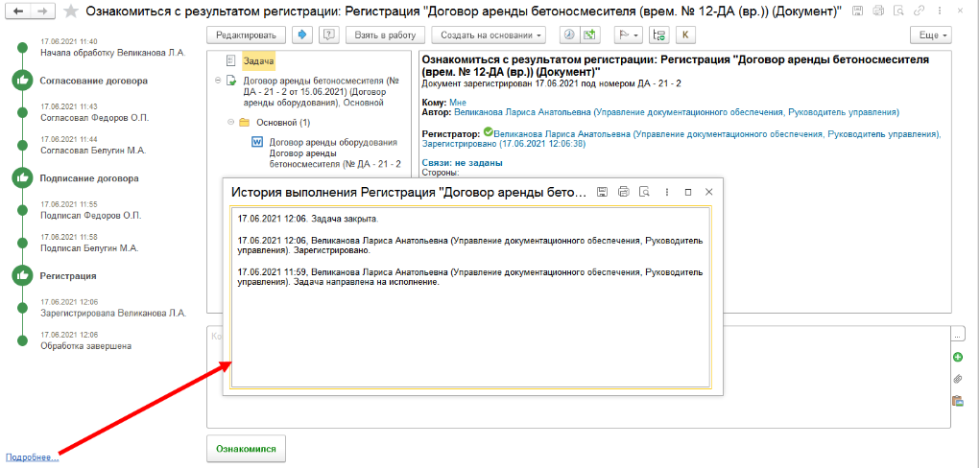The width and height of the screenshot is (980, 468).
Task: Save icon in main window title bar
Action: coord(858,11)
